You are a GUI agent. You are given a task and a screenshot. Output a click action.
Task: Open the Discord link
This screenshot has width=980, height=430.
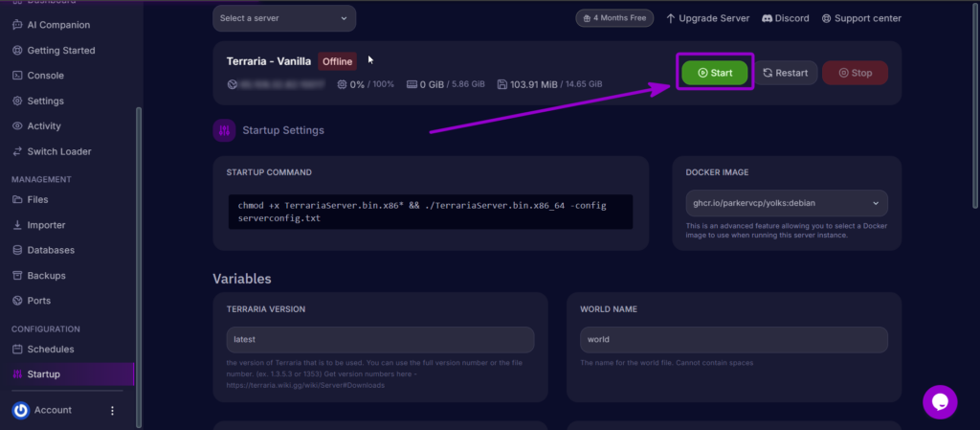(786, 19)
